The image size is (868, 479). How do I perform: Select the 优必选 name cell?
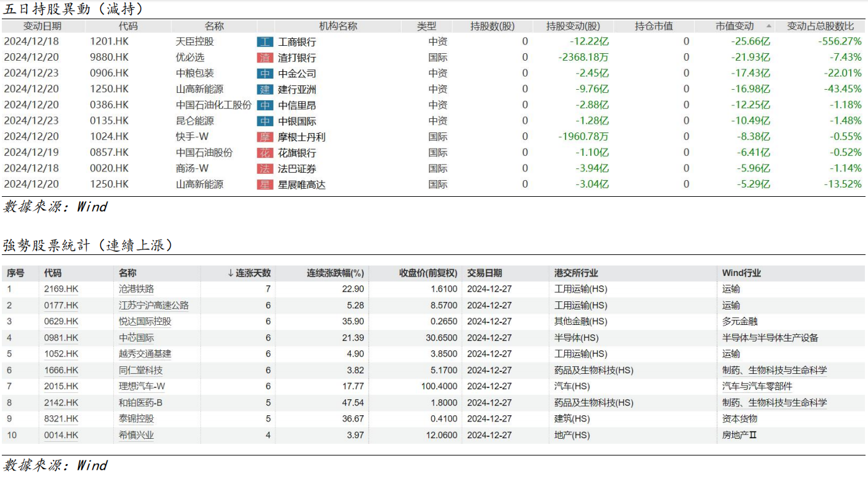tap(190, 57)
